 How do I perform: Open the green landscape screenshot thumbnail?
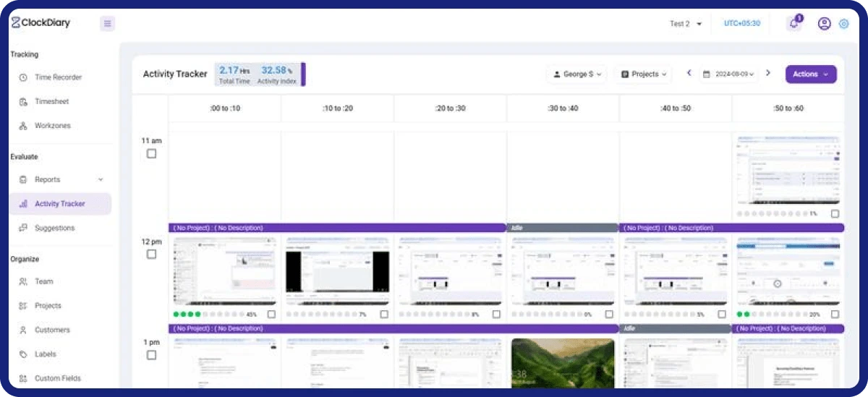pos(563,363)
